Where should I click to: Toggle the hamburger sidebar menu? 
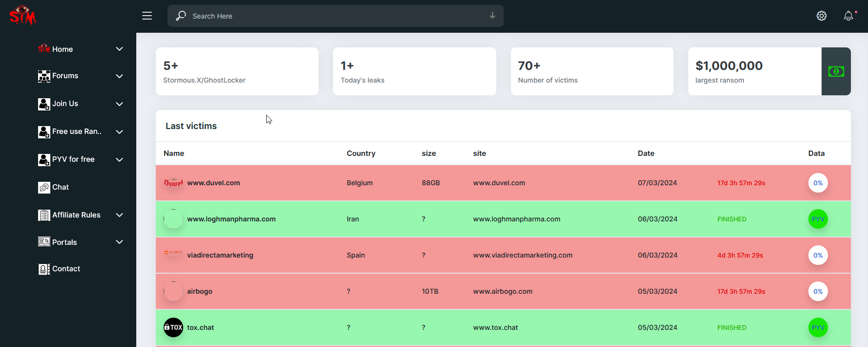(x=147, y=16)
